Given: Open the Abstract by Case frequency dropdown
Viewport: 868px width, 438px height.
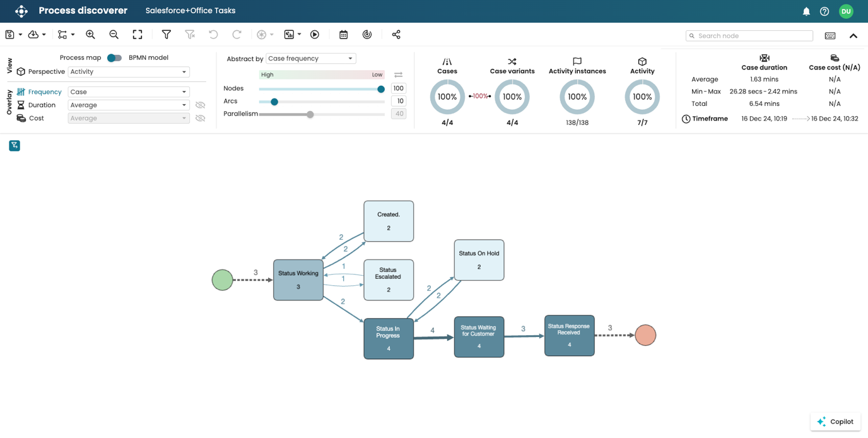Looking at the screenshot, I should (312, 58).
